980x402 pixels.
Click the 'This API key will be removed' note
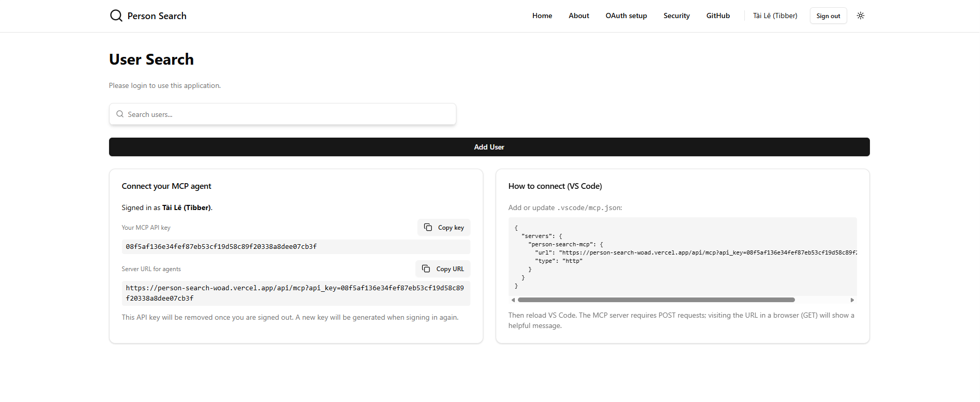pos(290,317)
